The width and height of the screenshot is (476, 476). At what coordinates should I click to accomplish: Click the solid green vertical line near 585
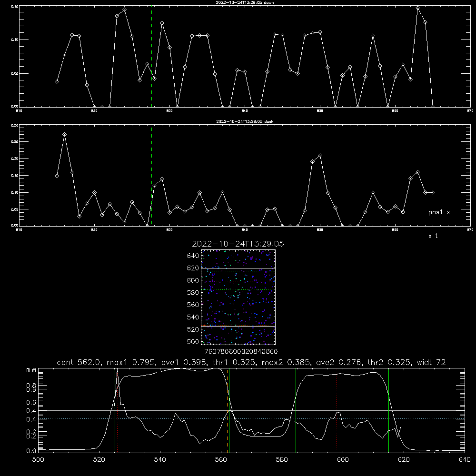pos(296,410)
